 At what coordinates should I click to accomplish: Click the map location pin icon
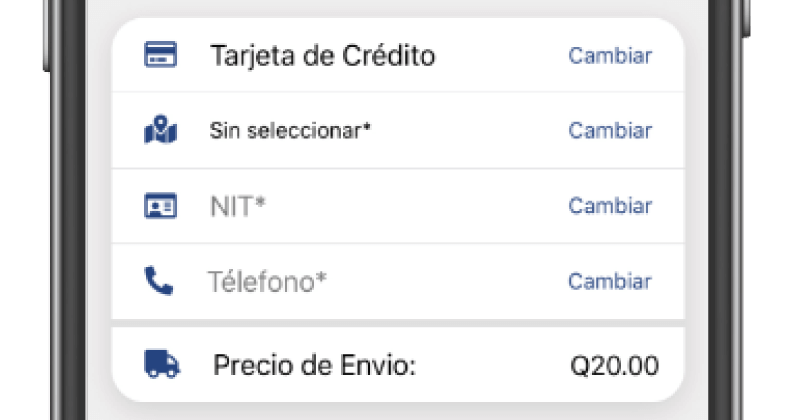161,130
